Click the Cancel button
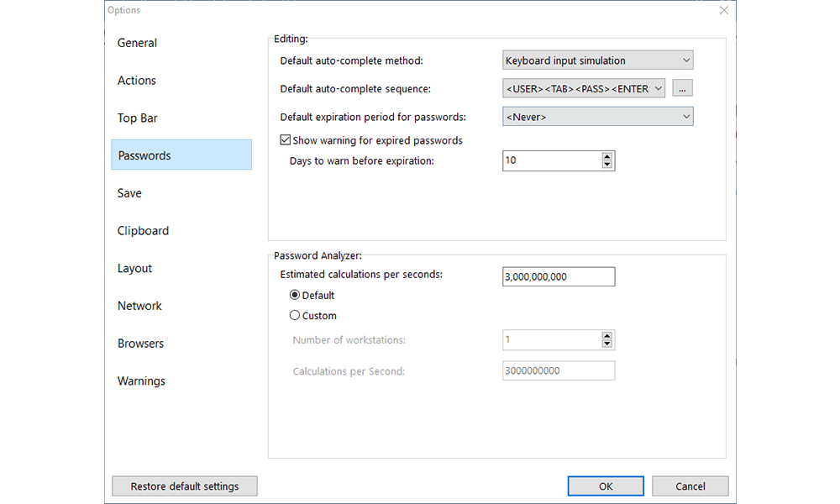Viewport: 840px width, 504px height. 690,486
